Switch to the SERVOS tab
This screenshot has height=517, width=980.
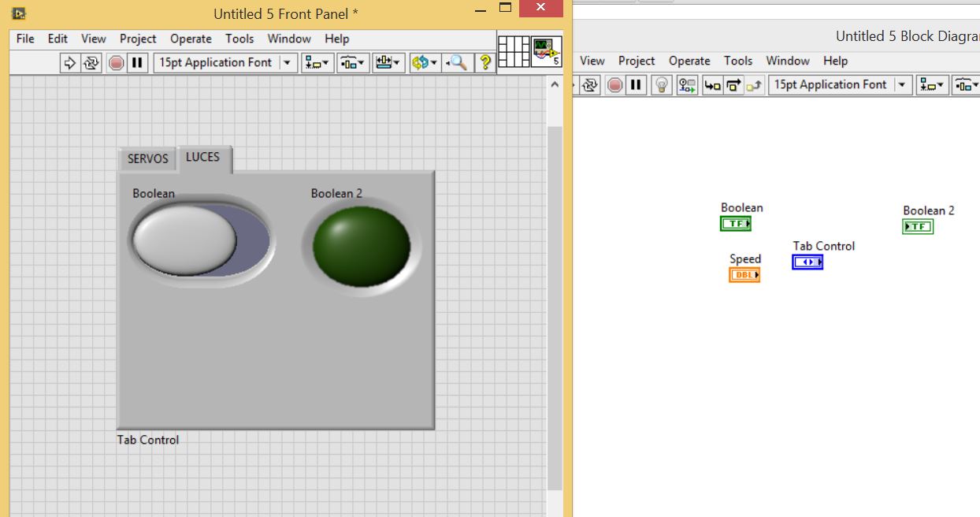[x=148, y=159]
